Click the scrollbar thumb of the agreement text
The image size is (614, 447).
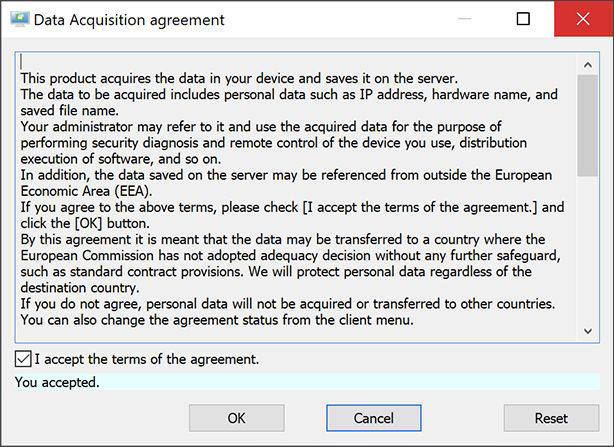tap(588, 125)
